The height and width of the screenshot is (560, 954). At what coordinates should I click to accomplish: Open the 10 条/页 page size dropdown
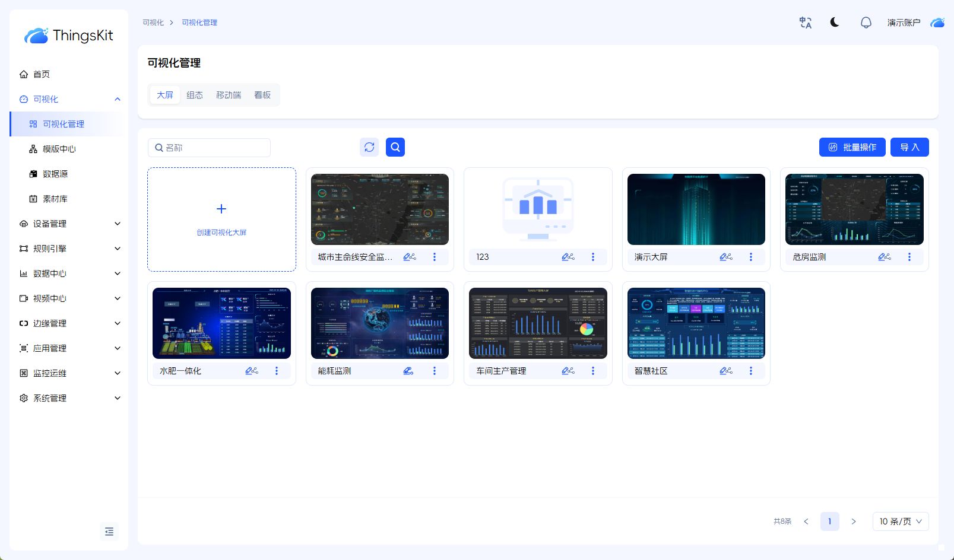tap(901, 521)
